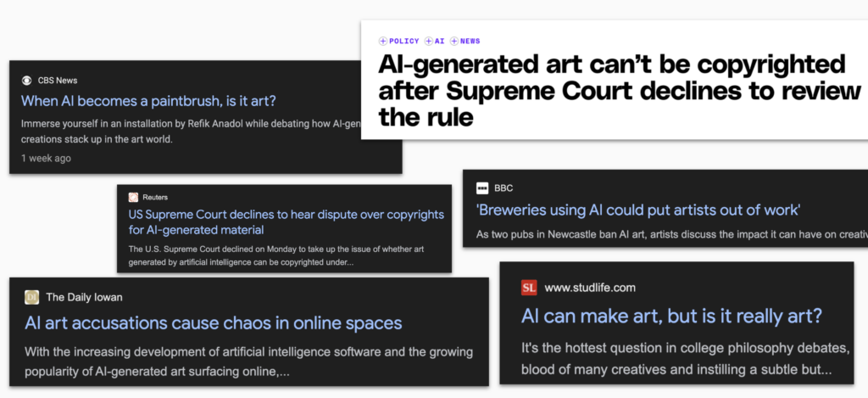Click the red SL studlife logo
The height and width of the screenshot is (398, 868).
coord(529,288)
